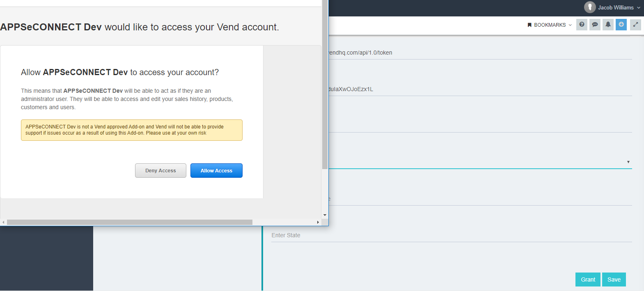Focus the Enter State input field
The width and height of the screenshot is (644, 291).
pos(451,235)
